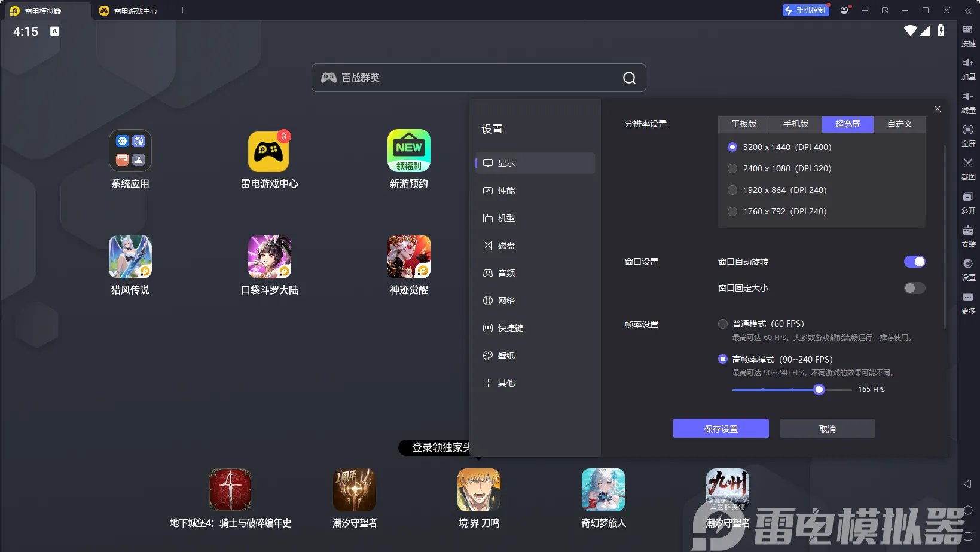Click the 手机控制 button in title bar
980x552 pixels.
click(x=806, y=10)
